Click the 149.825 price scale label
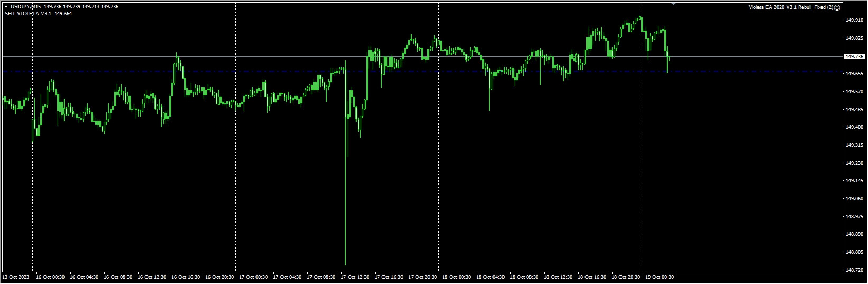The width and height of the screenshot is (868, 284). click(x=855, y=38)
